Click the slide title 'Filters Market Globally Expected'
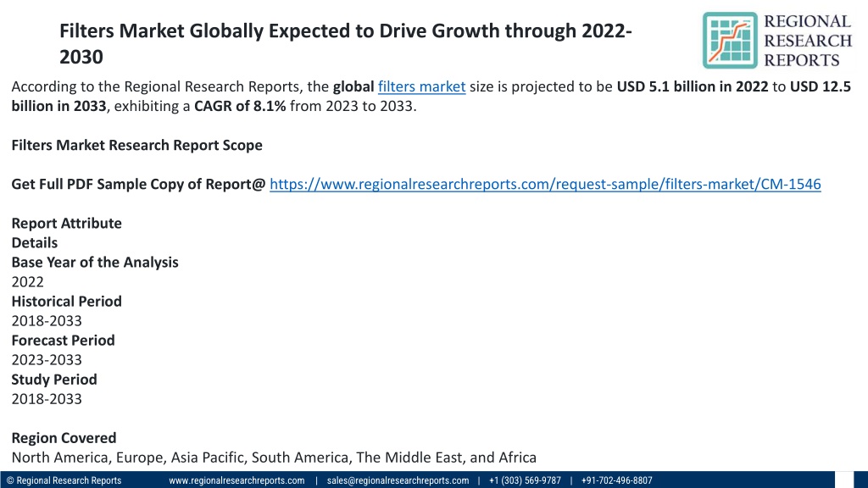 coord(346,44)
